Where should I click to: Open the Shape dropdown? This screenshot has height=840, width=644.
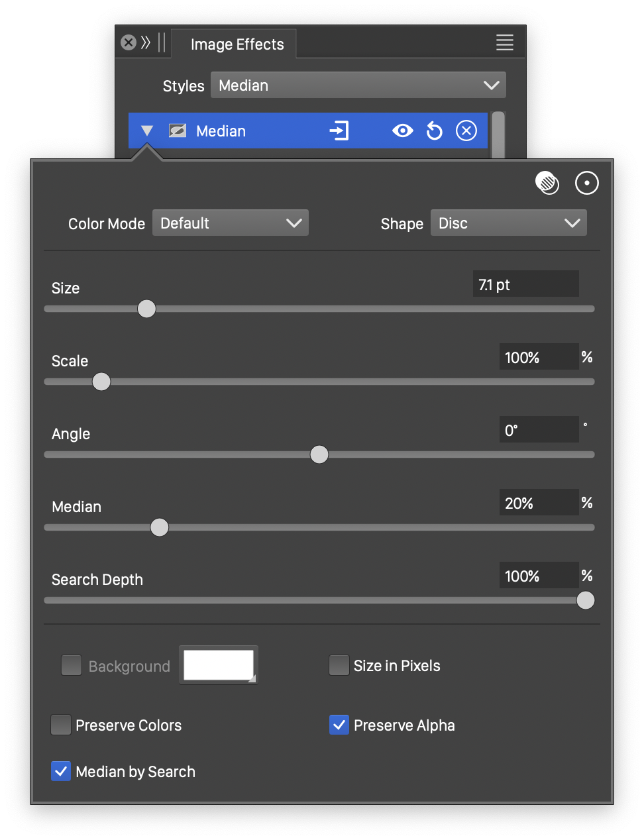[508, 223]
